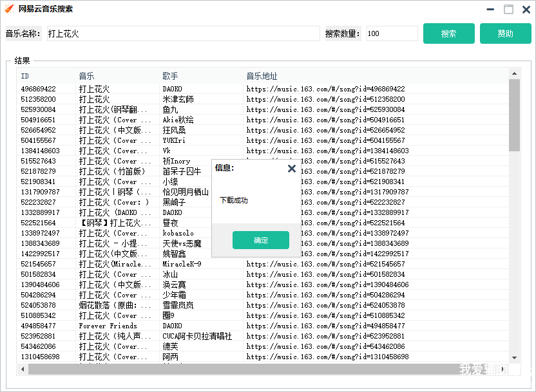Select singer 姚智鑫 in the list
Image resolution: width=536 pixels, height=392 pixels.
point(175,254)
